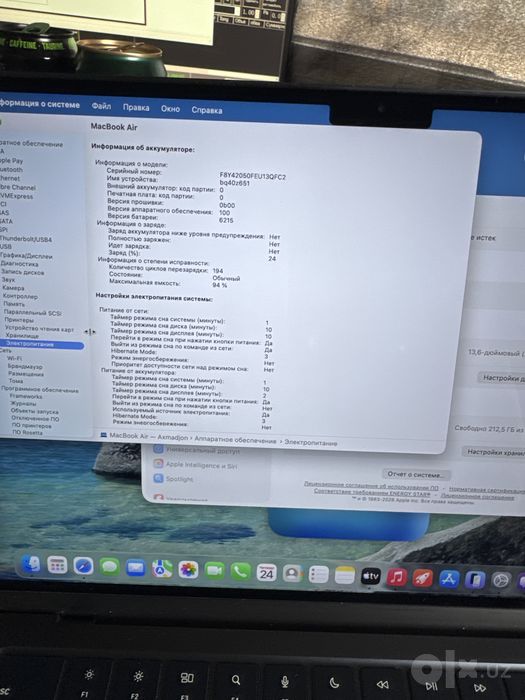Viewport: 525px width, 700px height.
Task: Open Соответствие требованиям ENERGY STAR link
Action: click(x=372, y=492)
